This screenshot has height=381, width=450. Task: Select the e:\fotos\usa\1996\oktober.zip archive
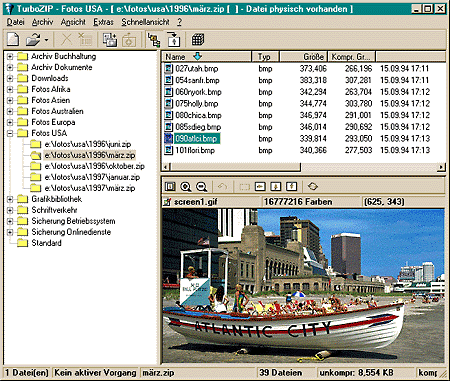pos(95,166)
